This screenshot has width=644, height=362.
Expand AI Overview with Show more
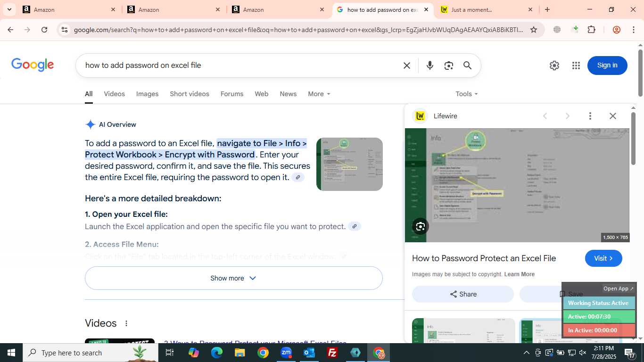point(234,278)
